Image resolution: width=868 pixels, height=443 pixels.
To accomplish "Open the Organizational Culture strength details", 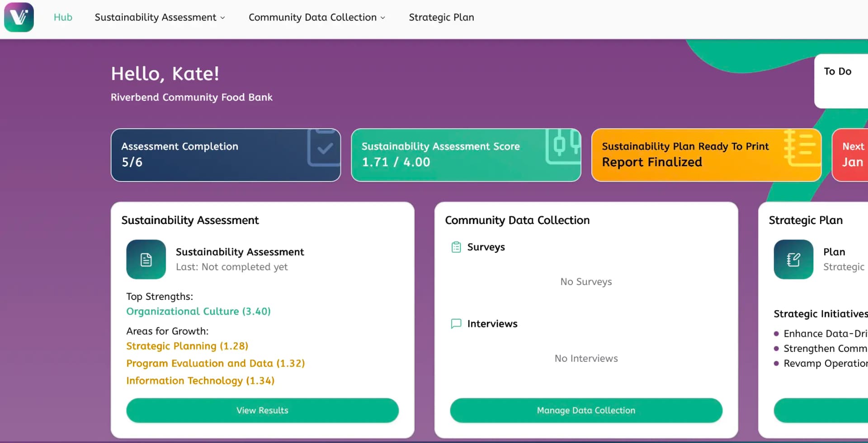I will tap(198, 311).
